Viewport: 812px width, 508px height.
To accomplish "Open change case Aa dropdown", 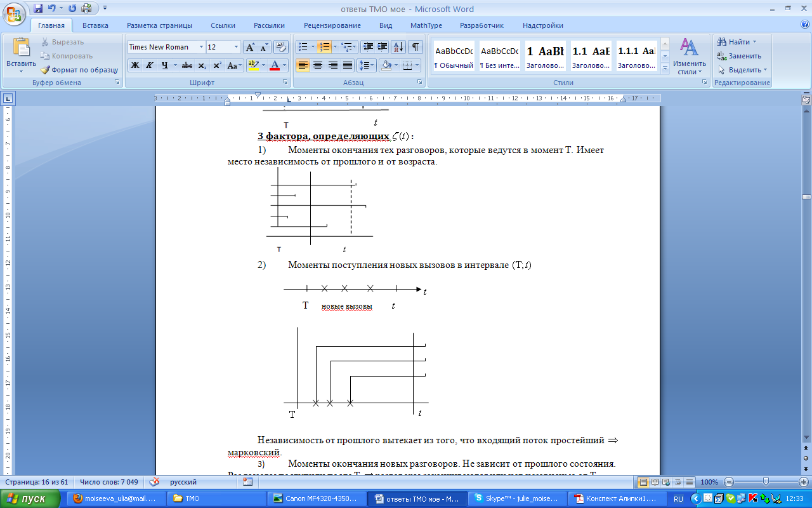I will point(235,65).
